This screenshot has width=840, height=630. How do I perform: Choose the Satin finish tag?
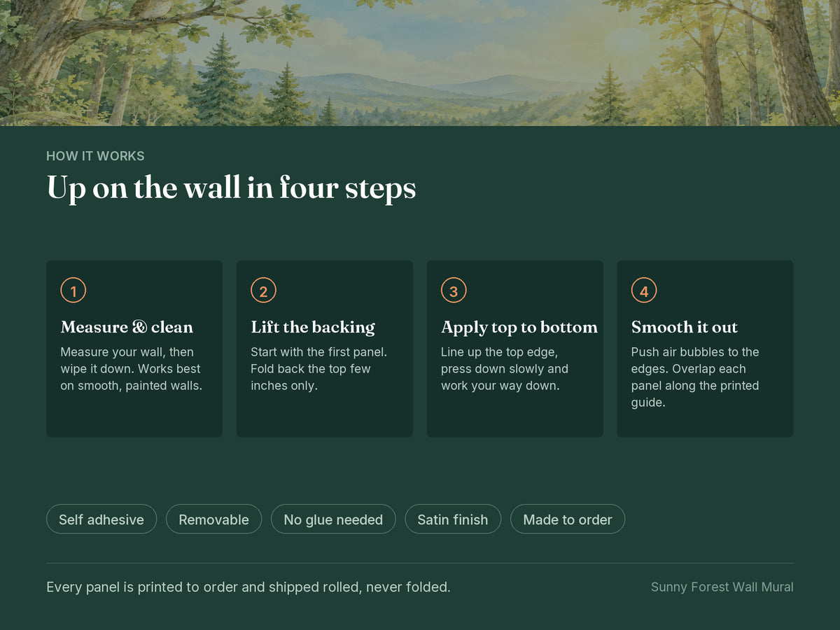tap(453, 519)
